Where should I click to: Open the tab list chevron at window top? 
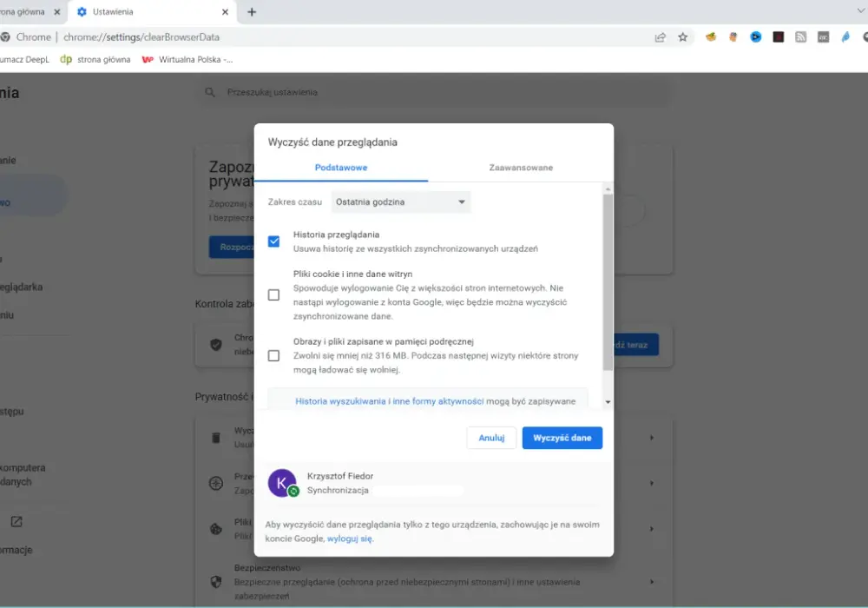pos(861,11)
